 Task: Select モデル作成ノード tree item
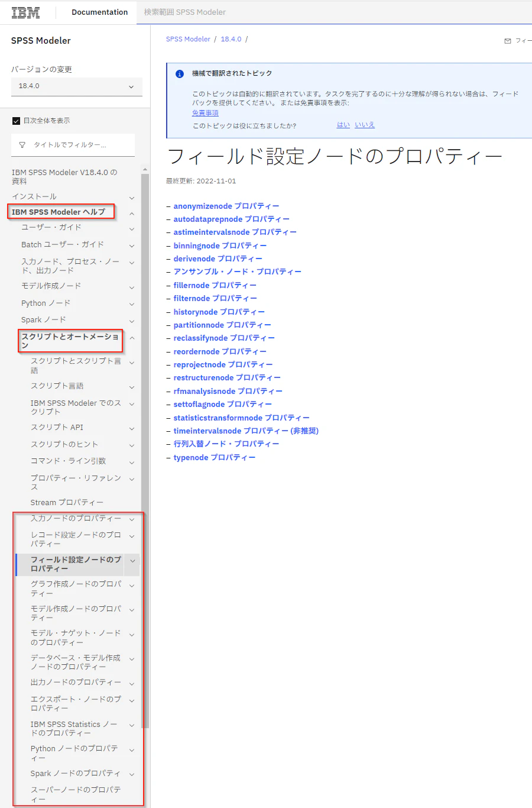tap(51, 286)
